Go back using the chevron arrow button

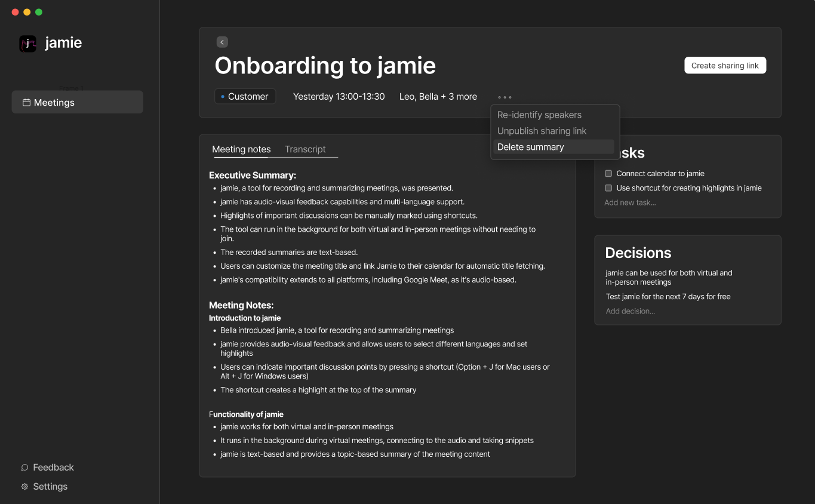[222, 42]
